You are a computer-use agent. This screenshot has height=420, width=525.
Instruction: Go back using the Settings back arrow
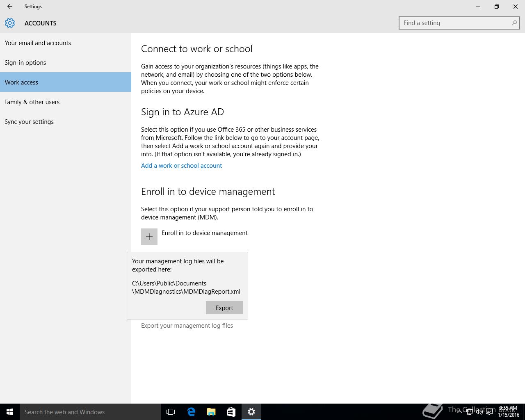click(10, 7)
